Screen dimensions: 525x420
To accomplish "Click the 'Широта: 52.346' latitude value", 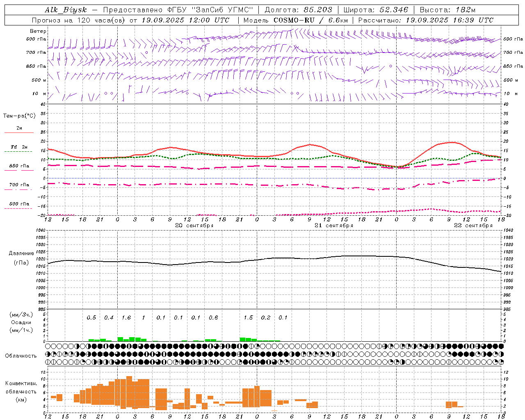I will click(376, 10).
